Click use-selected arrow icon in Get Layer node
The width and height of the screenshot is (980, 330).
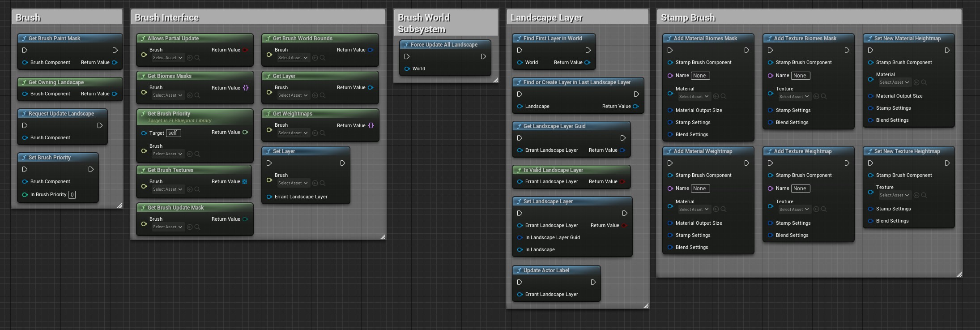point(315,95)
